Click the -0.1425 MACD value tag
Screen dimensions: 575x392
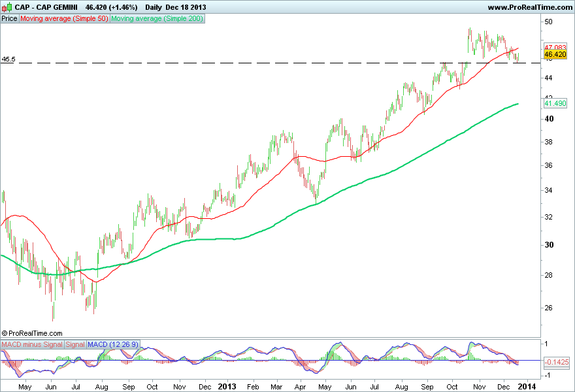click(x=556, y=362)
